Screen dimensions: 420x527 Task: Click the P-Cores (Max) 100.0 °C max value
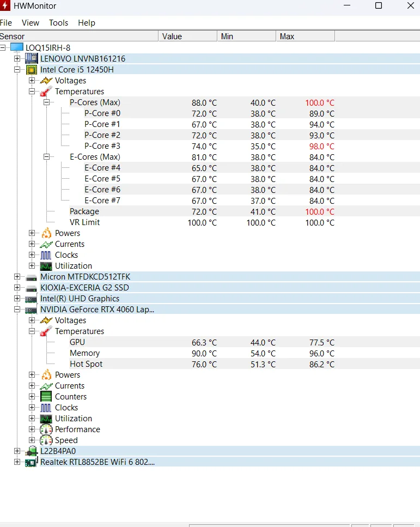[320, 102]
